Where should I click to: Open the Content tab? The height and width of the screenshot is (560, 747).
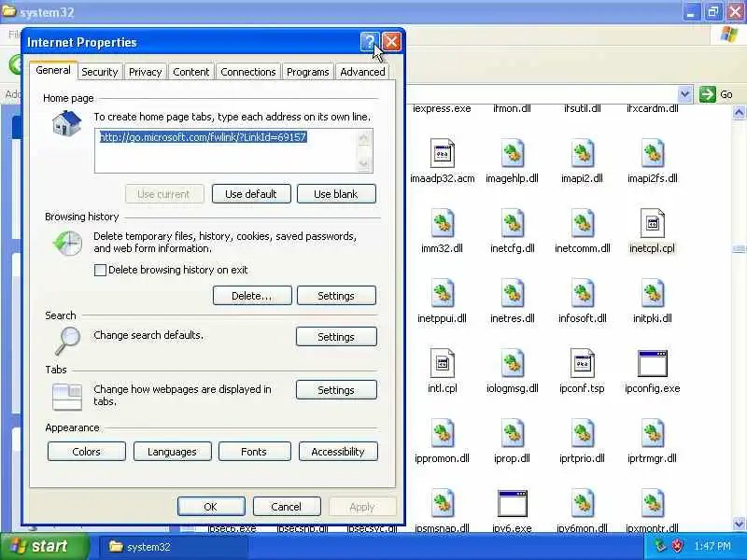tap(191, 72)
